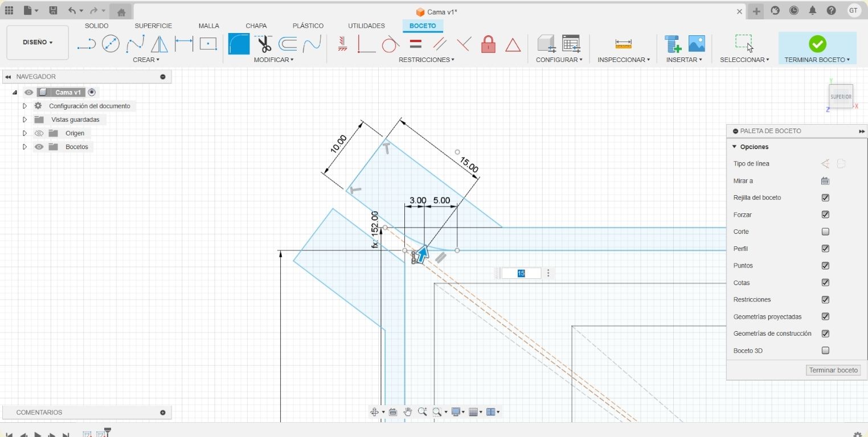Open the DISEÑO workspace dropdown
Viewport: 868px width, 437px height.
[38, 43]
